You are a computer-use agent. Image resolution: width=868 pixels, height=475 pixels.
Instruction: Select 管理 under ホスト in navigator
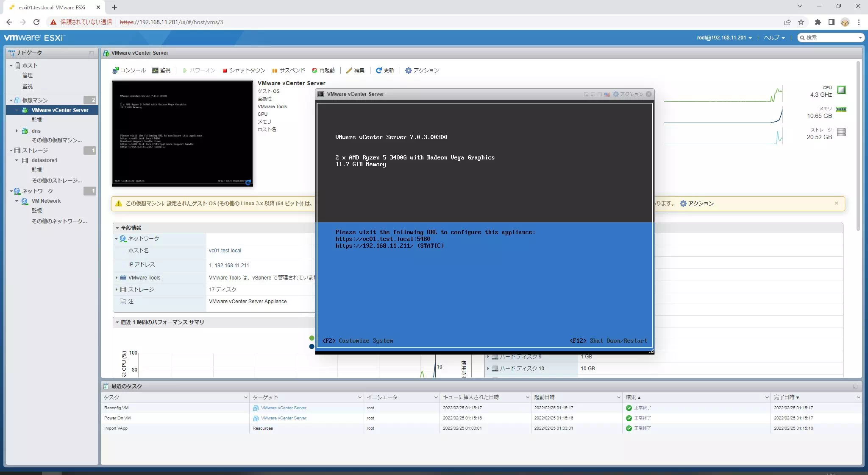[x=28, y=75]
